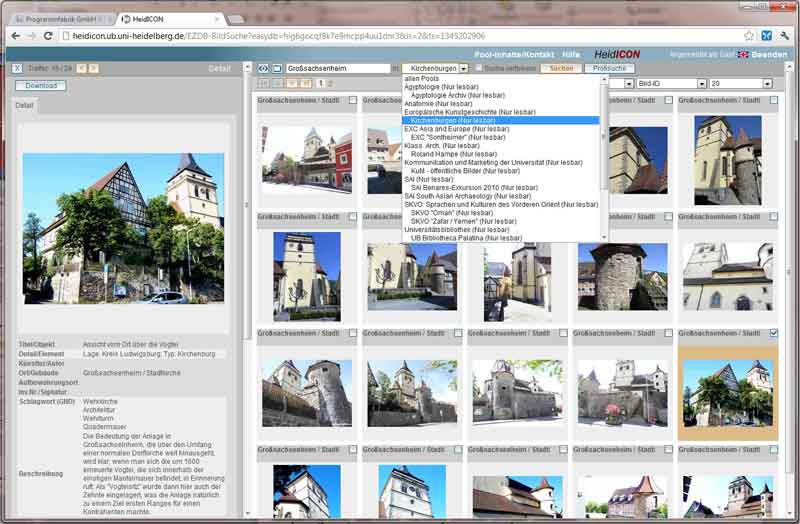Open Chrome wrench settings menu
Image resolution: width=800 pixels, height=524 pixels.
point(785,36)
